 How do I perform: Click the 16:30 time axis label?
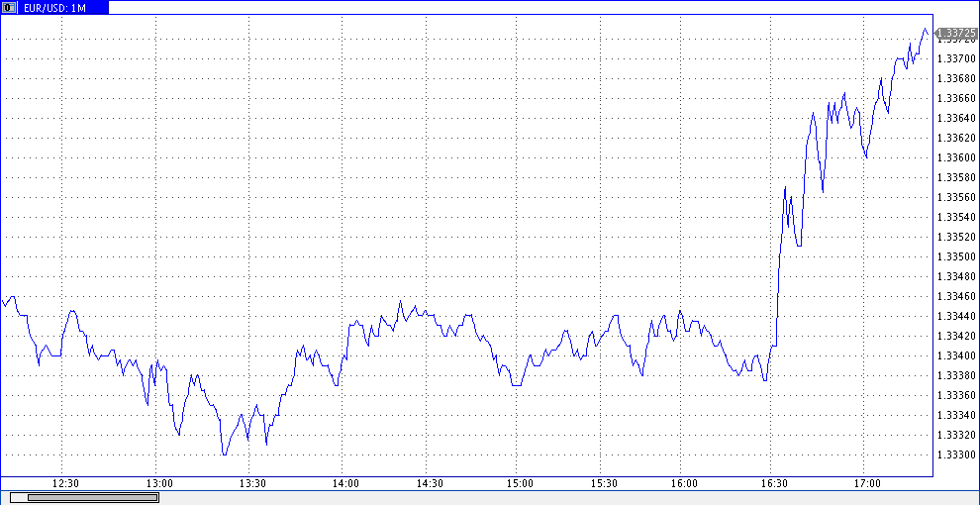[x=774, y=484]
